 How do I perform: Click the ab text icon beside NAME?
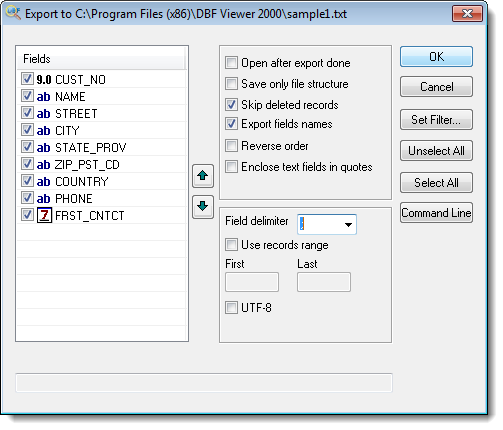point(43,97)
